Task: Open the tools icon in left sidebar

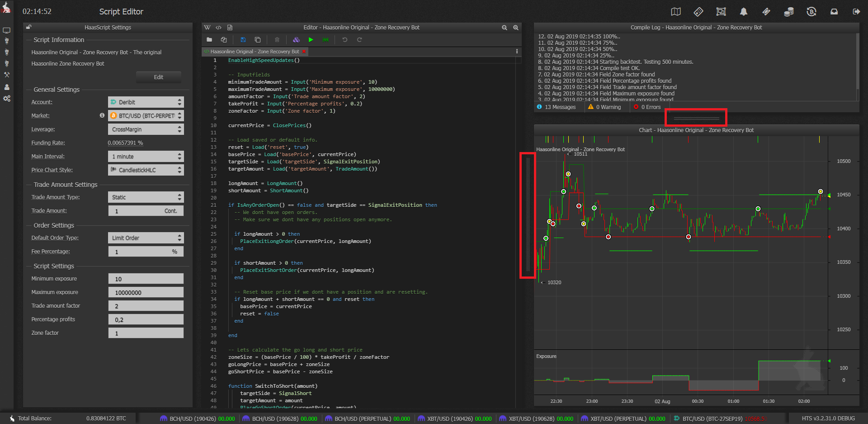Action: coord(6,75)
